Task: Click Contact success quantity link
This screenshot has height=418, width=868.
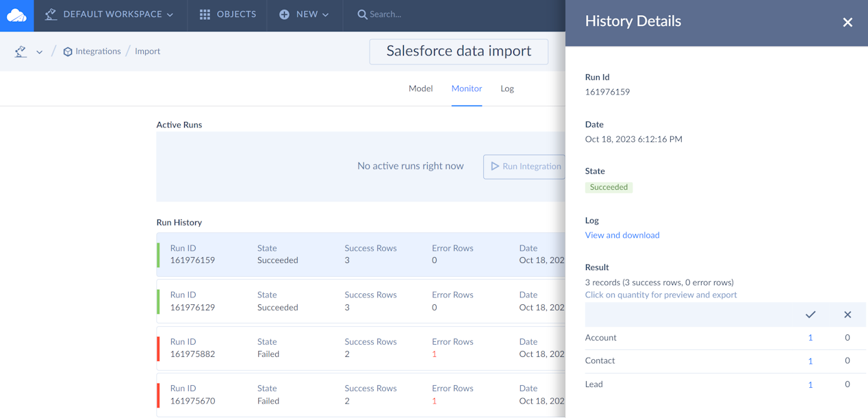Action: [810, 361]
